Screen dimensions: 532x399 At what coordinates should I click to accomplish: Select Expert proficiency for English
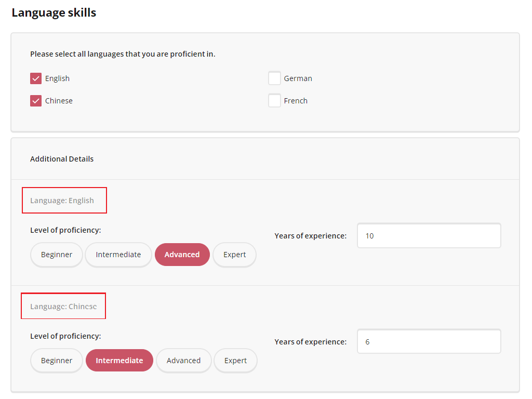tap(234, 255)
